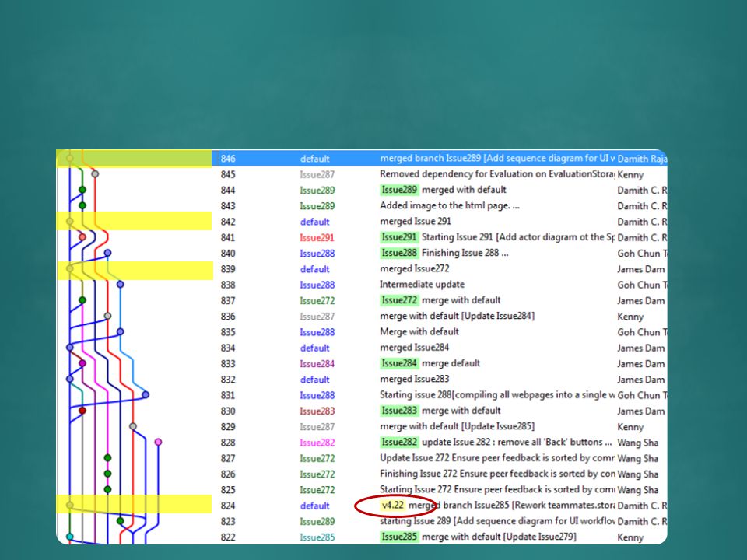The height and width of the screenshot is (560, 747).
Task: Click author 'Goh Chun' in row 838
Action: (x=642, y=285)
